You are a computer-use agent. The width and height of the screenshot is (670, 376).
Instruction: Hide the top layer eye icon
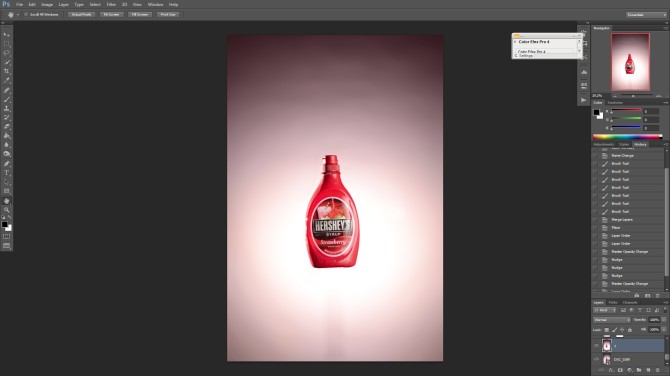click(597, 346)
